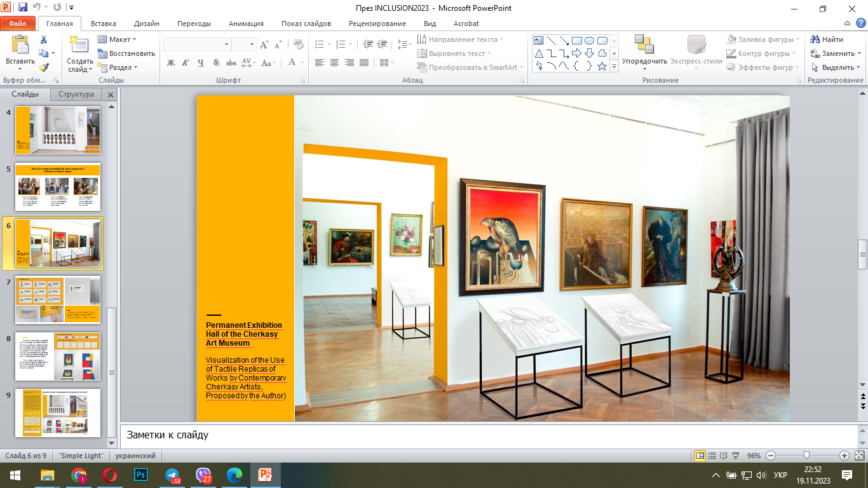Click the Cut scissors icon
Viewport: 868px width, 488px height.
coord(44,39)
